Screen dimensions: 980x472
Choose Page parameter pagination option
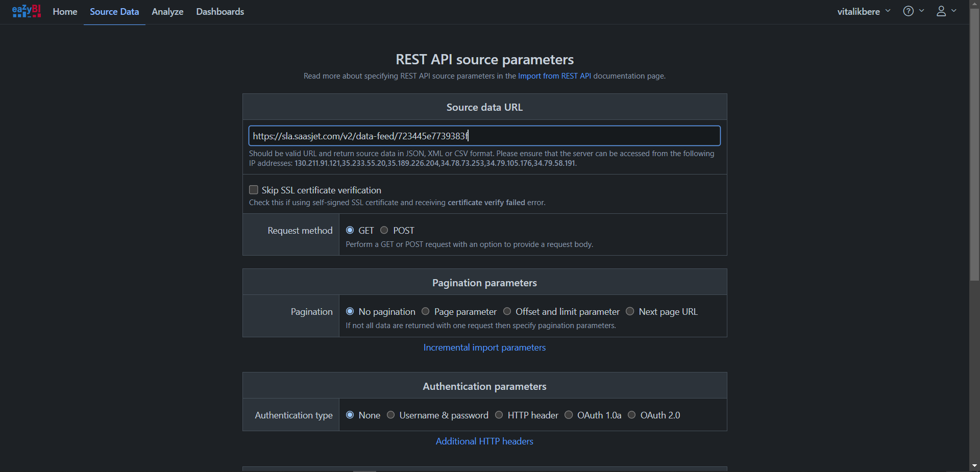coord(426,311)
